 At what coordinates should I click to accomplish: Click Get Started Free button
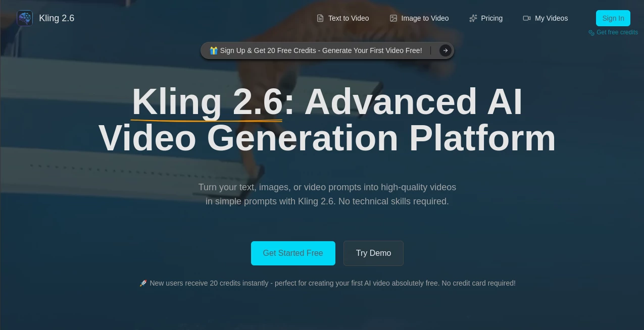point(293,253)
